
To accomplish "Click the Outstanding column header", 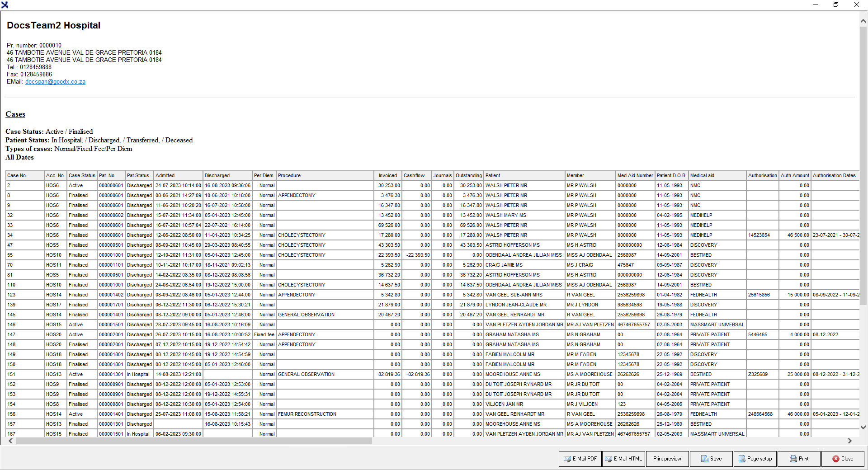I will click(x=468, y=175).
